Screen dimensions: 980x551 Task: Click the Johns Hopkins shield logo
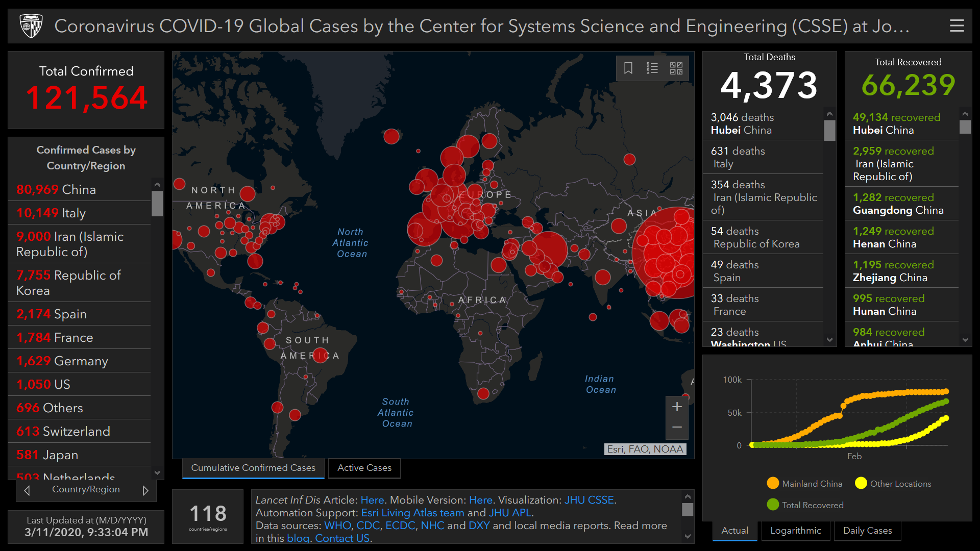tap(31, 26)
